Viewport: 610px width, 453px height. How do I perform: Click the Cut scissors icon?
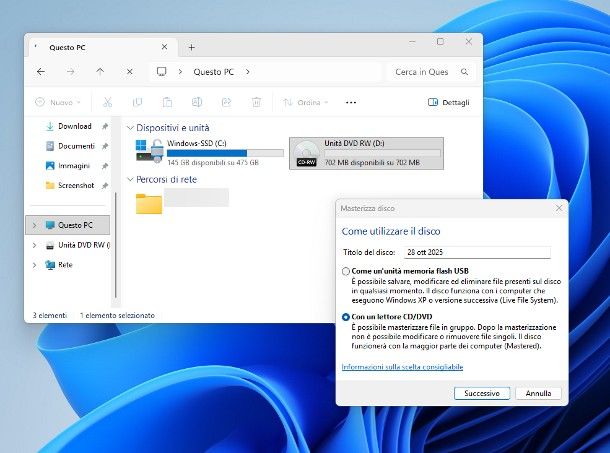coord(107,102)
